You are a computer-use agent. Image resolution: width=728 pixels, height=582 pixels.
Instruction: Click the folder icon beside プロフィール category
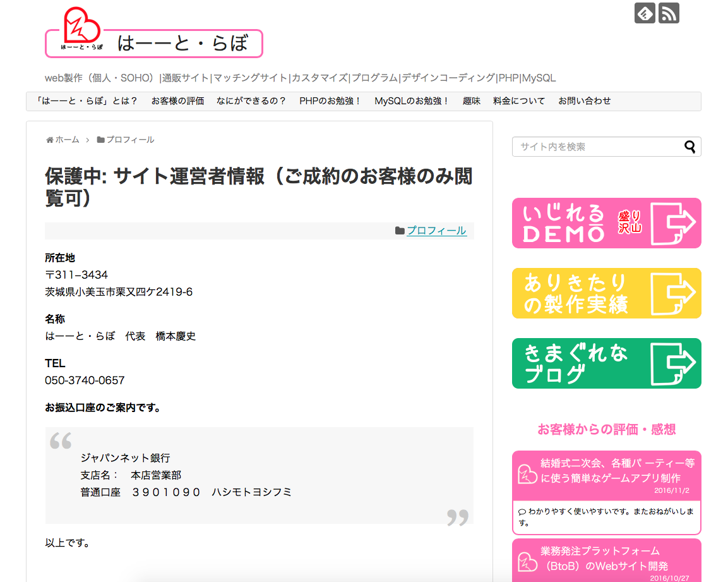[x=401, y=230]
